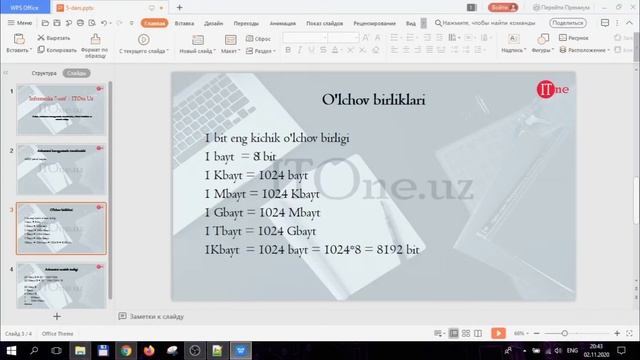Click the orange slideshow play button
640x360 pixels.
(498, 333)
